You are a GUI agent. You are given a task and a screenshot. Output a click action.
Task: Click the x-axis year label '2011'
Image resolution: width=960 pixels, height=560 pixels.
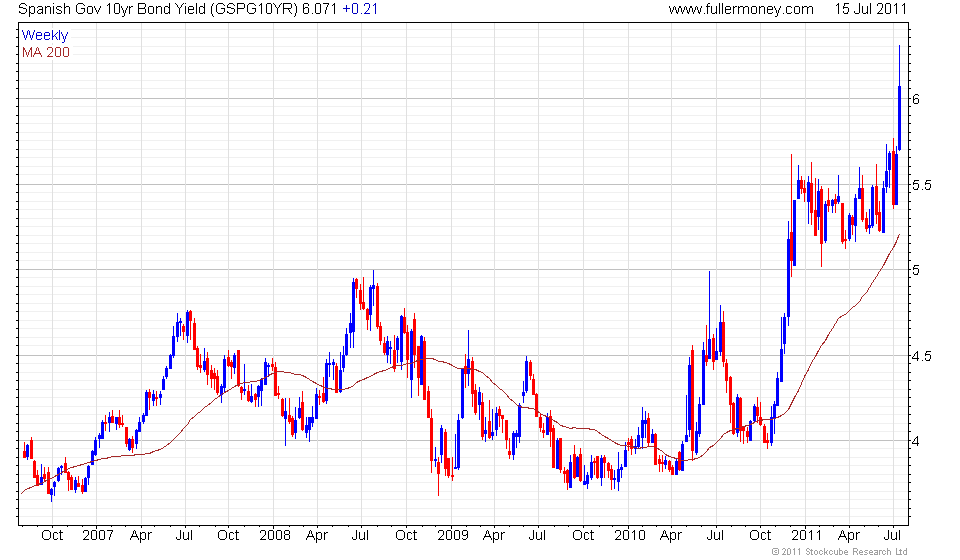pos(807,536)
